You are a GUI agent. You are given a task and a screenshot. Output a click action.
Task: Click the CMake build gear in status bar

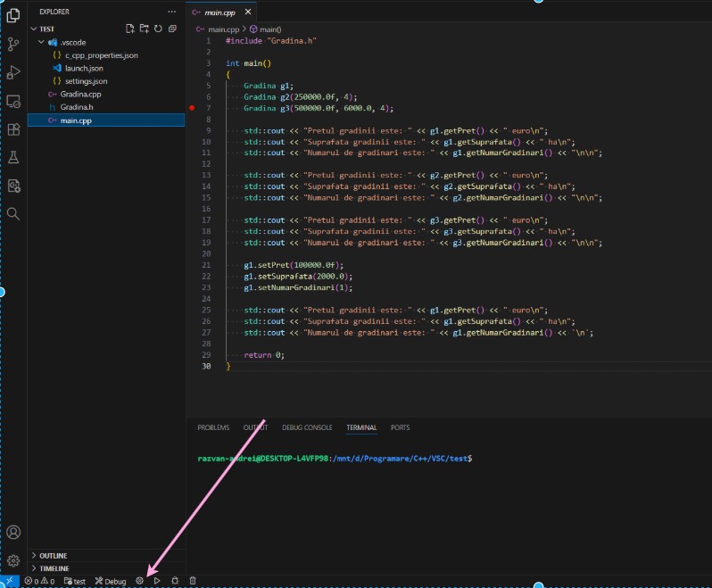140,581
